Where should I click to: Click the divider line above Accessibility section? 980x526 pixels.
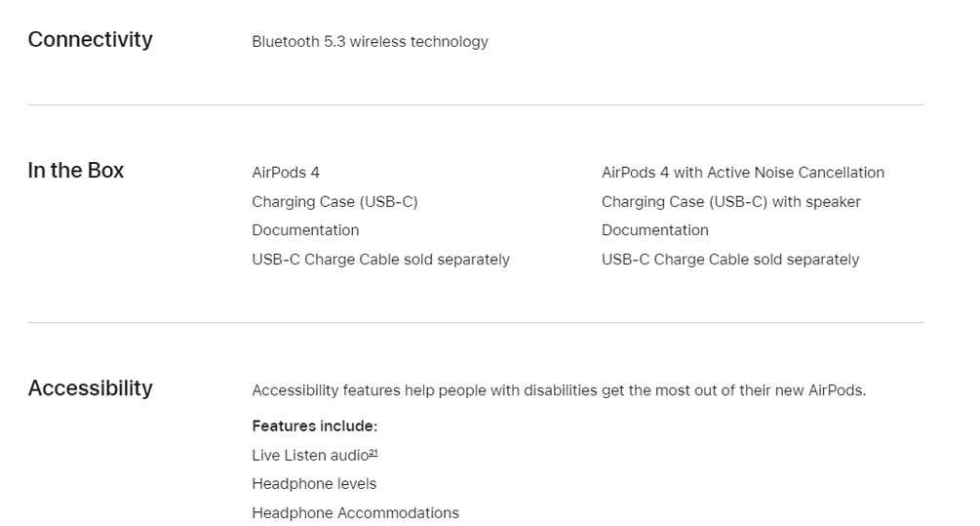[x=476, y=322]
